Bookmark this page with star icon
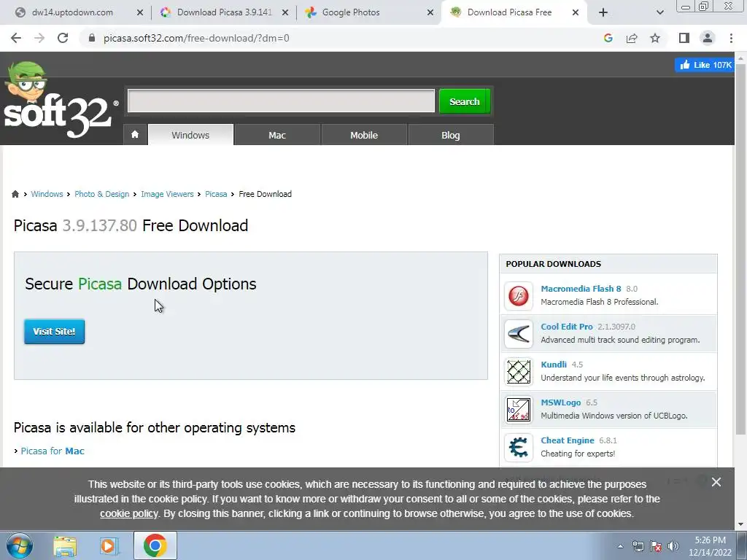Image resolution: width=747 pixels, height=560 pixels. point(655,38)
